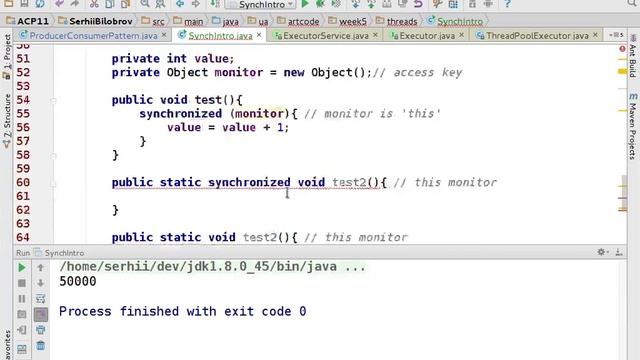Open the SynchIntro run configuration dropdown
Image resolution: width=640 pixels, height=360 pixels.
click(261, 4)
